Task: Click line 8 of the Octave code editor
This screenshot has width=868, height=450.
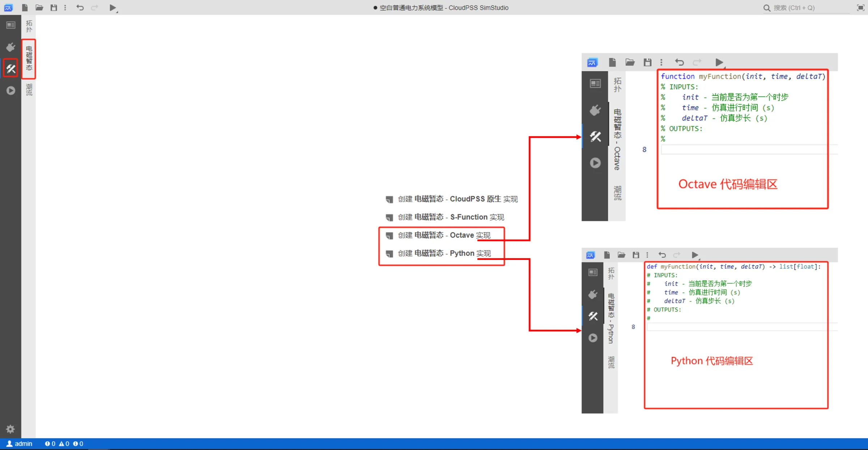Action: (x=749, y=150)
